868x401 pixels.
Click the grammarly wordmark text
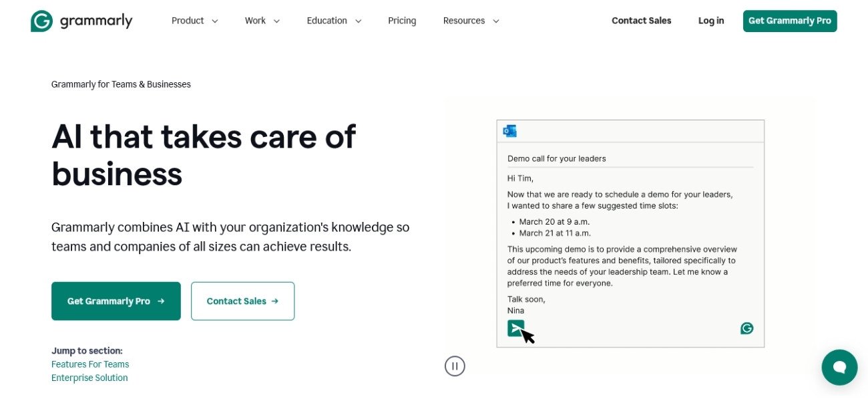(96, 21)
